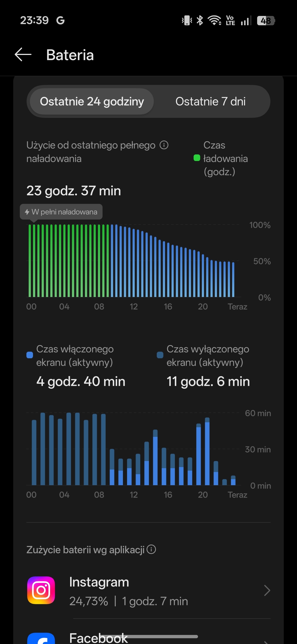Open the Instagram app icon
The width and height of the screenshot is (297, 644).
41,590
